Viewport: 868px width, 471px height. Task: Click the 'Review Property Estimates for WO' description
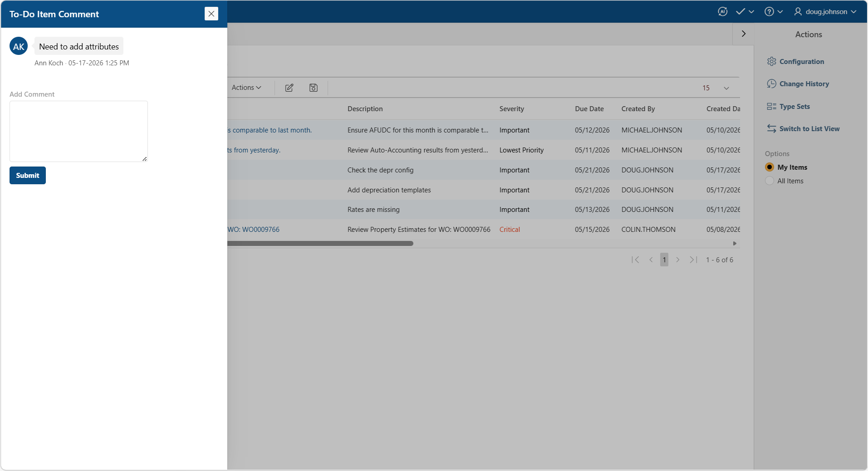coord(419,230)
